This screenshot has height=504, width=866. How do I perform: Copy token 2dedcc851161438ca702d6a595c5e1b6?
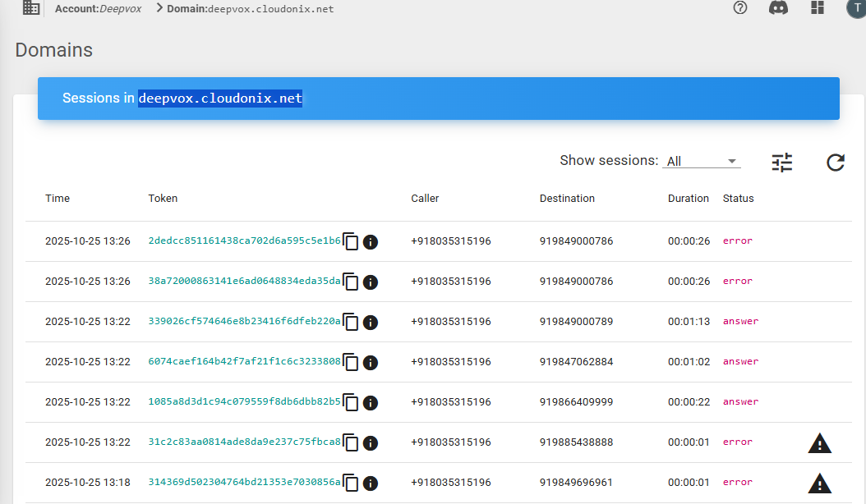click(x=351, y=242)
